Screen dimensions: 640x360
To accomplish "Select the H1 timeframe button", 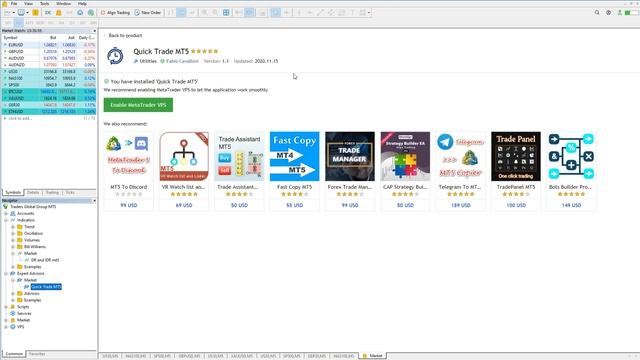I will click(51, 23).
